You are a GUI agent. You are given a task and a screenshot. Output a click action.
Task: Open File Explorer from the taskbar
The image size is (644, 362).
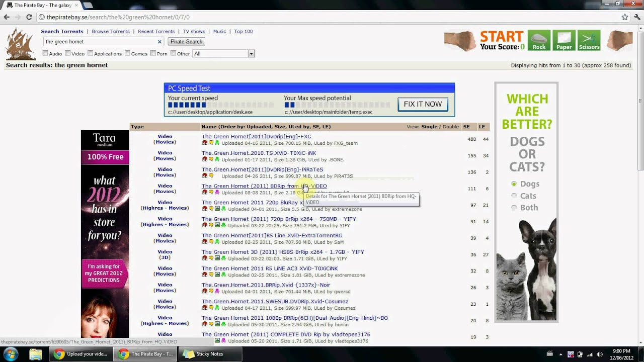(36, 354)
